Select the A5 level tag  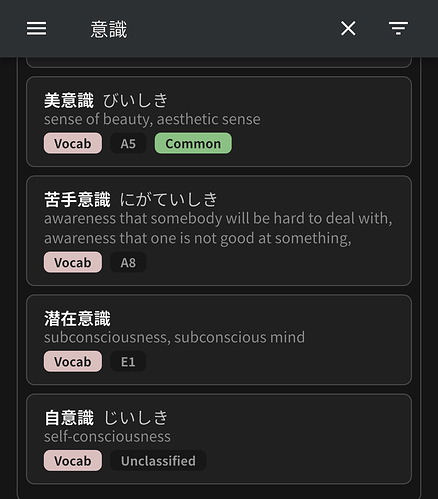tap(128, 144)
